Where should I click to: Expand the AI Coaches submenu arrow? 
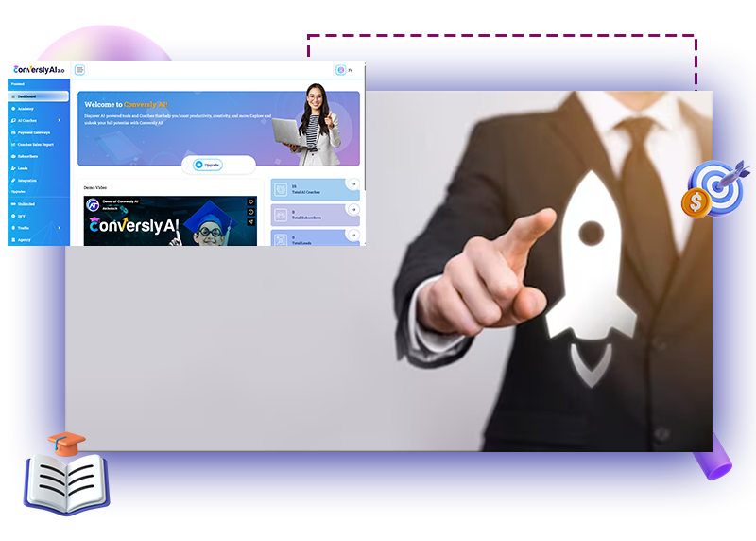(x=59, y=120)
